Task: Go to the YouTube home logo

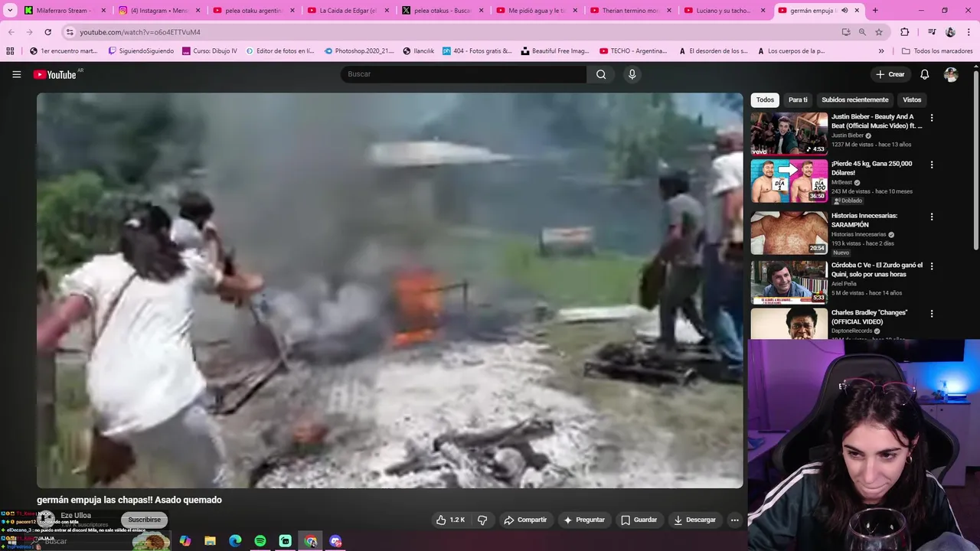Action: 55,74
